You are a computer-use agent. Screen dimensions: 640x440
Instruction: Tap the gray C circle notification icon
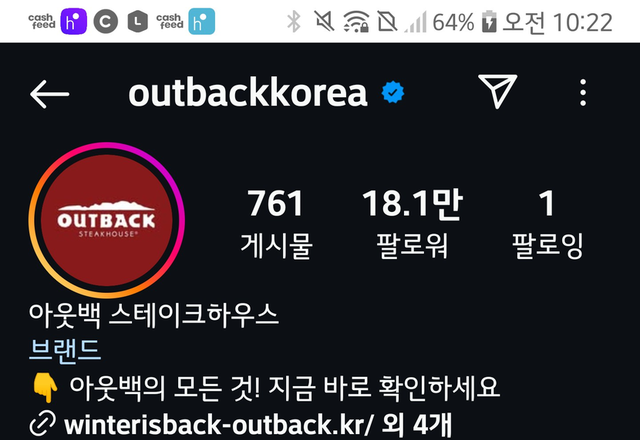[x=106, y=21]
